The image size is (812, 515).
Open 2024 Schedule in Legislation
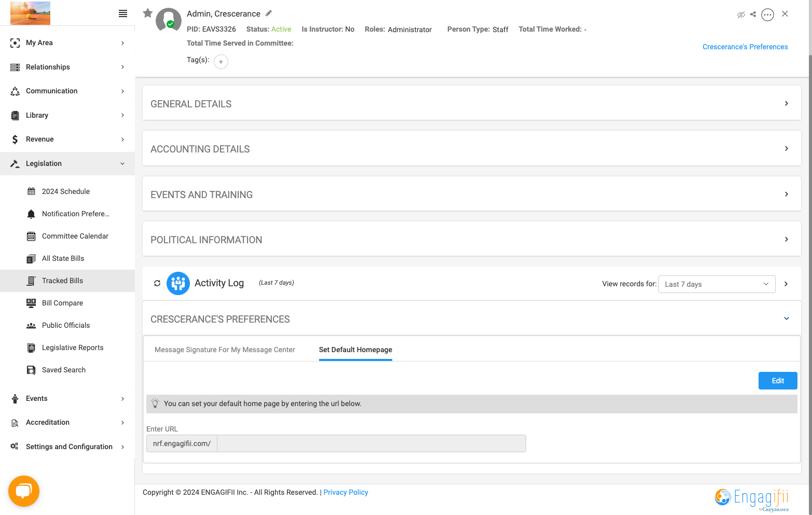(67, 191)
